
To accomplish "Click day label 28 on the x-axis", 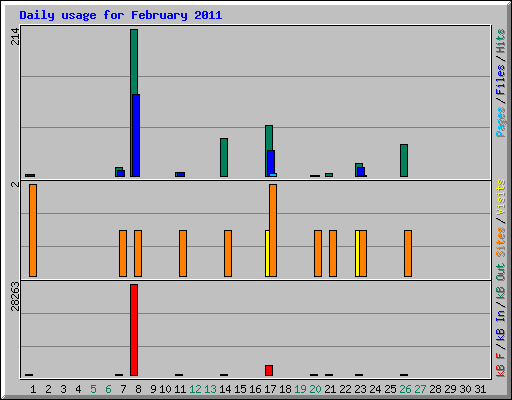I will [x=435, y=389].
